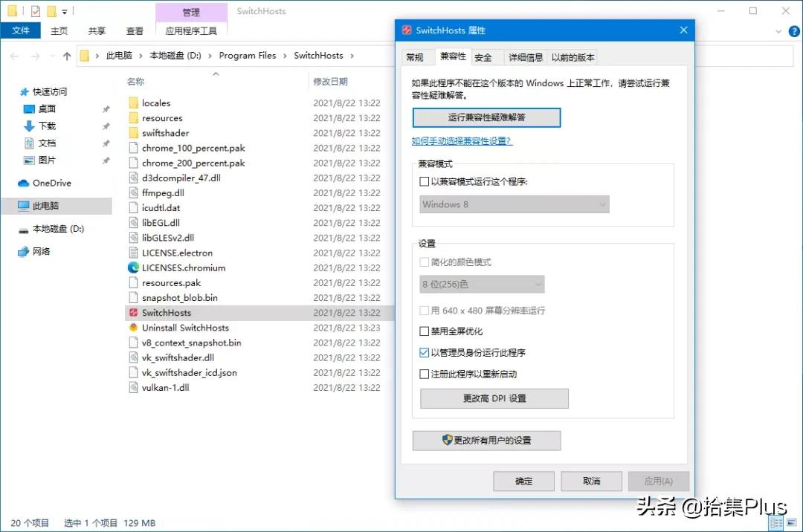
Task: Open the 8 位(256)色 dropdown
Action: [x=482, y=285]
